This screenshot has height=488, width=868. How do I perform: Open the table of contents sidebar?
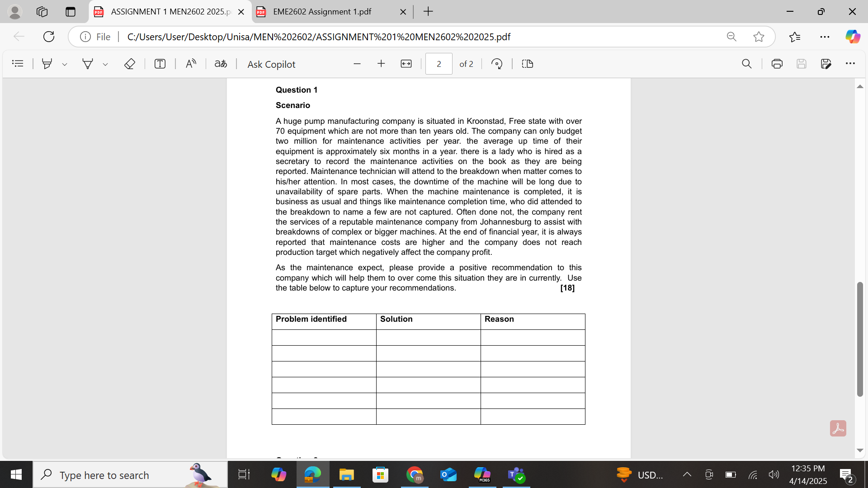pos(18,64)
